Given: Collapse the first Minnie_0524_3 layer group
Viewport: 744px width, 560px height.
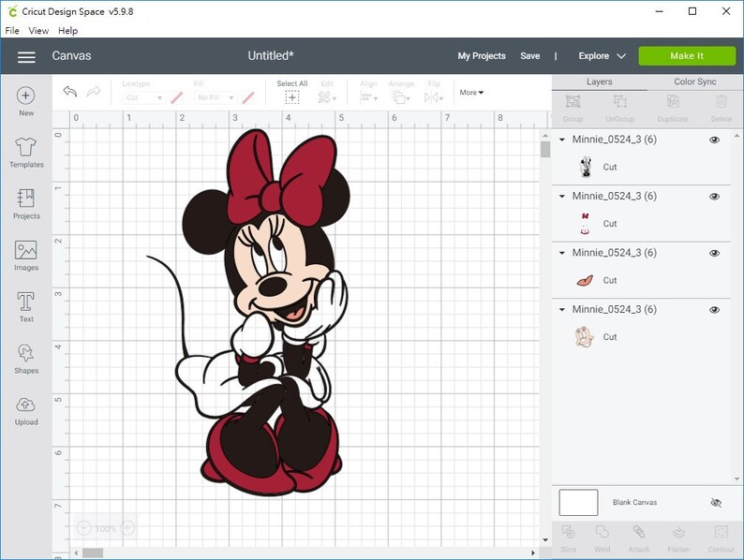Looking at the screenshot, I should coord(562,140).
